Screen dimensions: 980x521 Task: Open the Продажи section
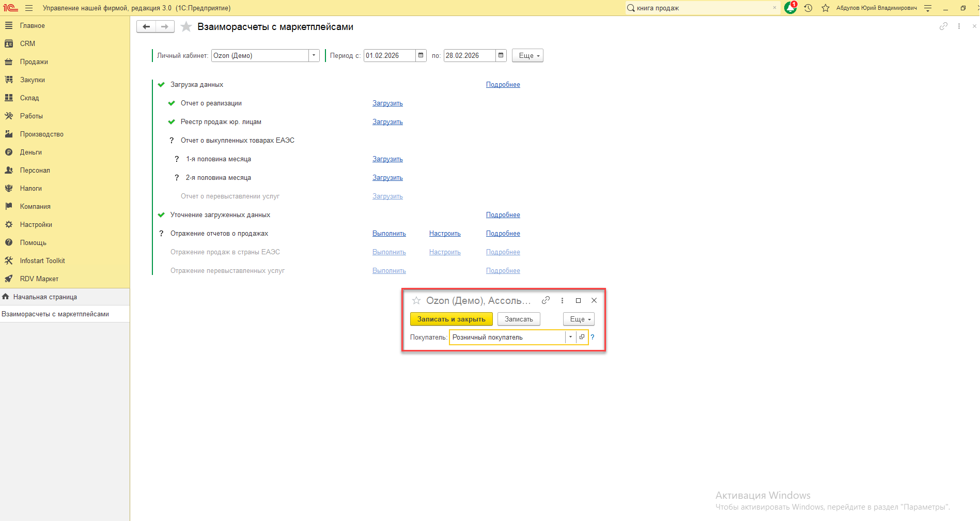click(34, 62)
